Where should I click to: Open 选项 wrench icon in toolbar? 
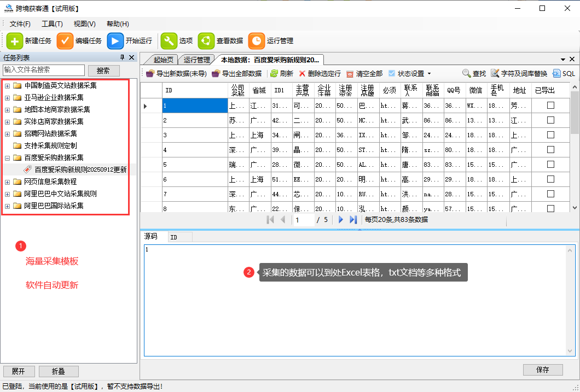169,41
